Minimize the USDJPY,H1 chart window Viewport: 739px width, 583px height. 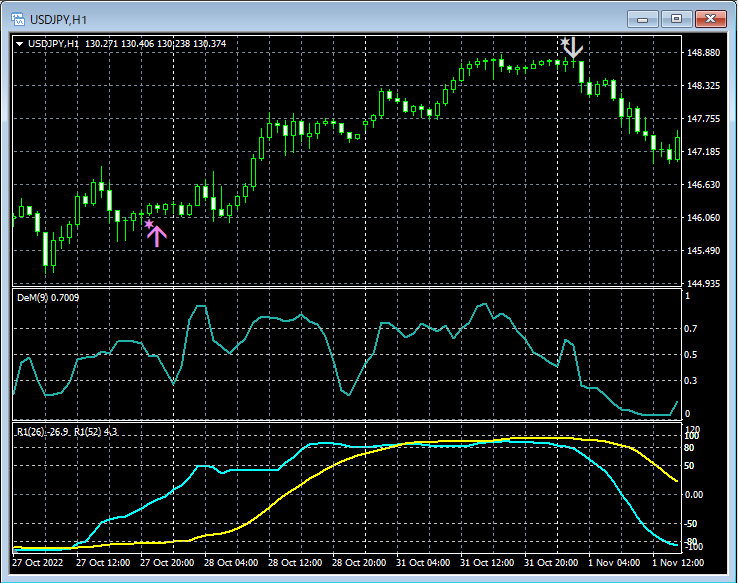coord(645,19)
